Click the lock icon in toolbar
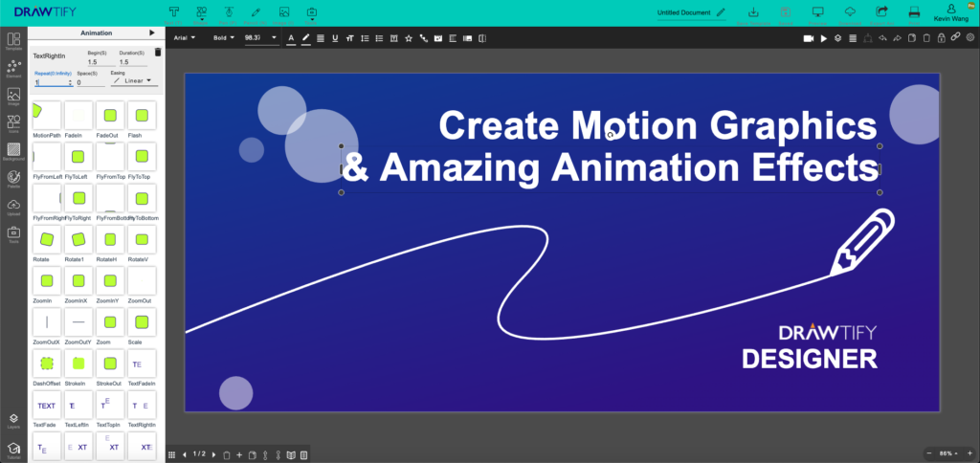This screenshot has height=463, width=980. (941, 38)
